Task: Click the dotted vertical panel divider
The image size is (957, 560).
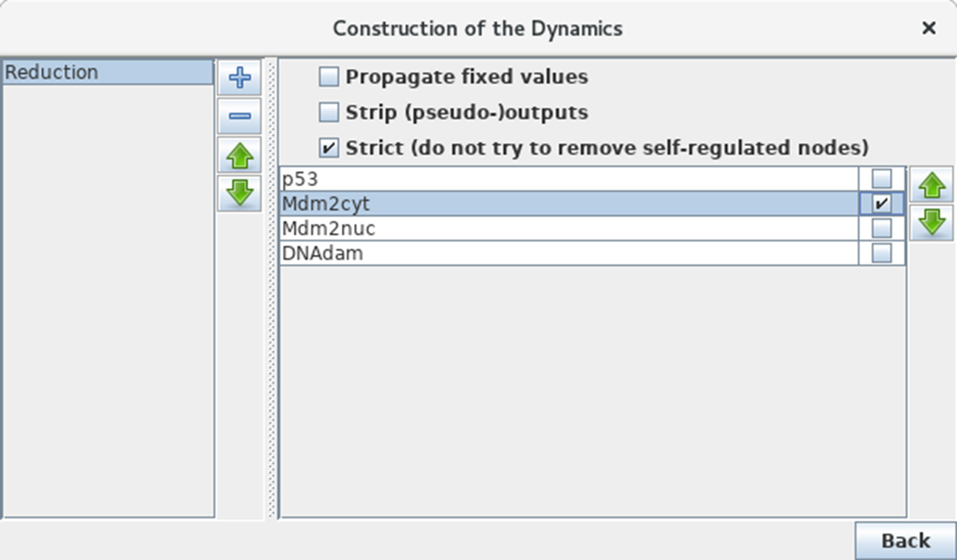Action: (x=271, y=288)
